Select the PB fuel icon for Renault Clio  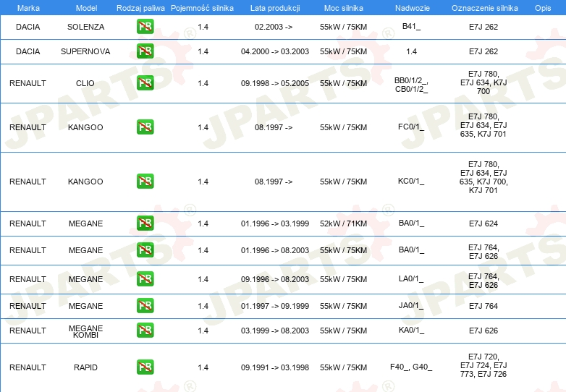point(145,83)
